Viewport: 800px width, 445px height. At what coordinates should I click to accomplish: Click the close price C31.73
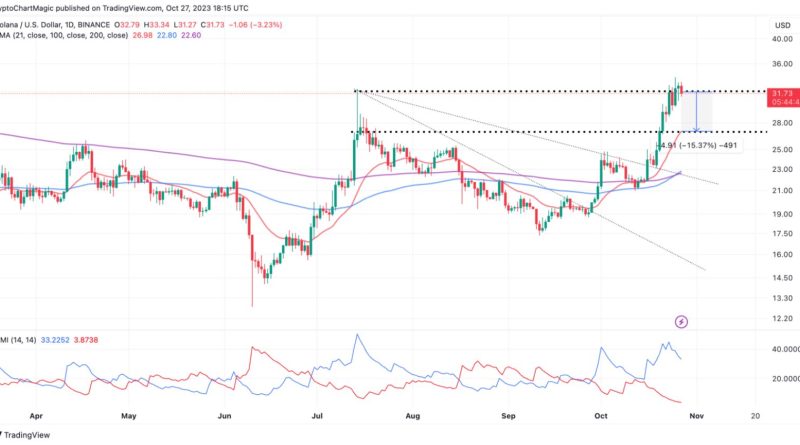click(212, 24)
